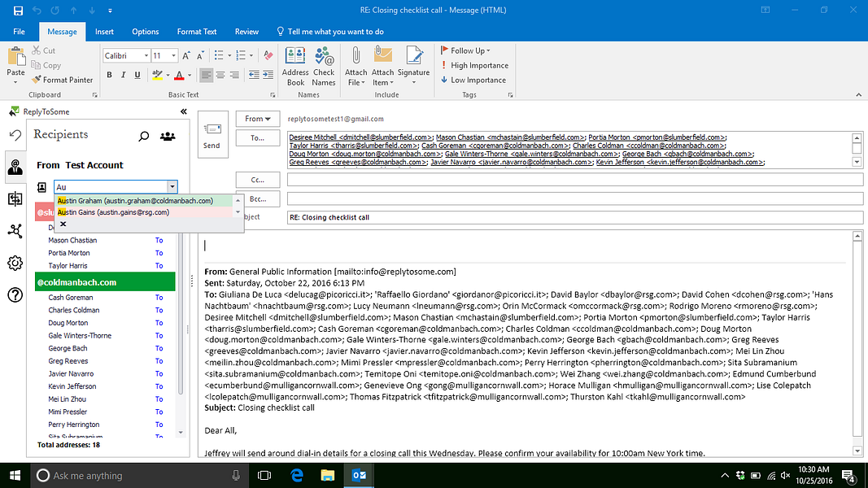868x488 pixels.
Task: Switch to the Options tab
Action: pyautogui.click(x=145, y=32)
